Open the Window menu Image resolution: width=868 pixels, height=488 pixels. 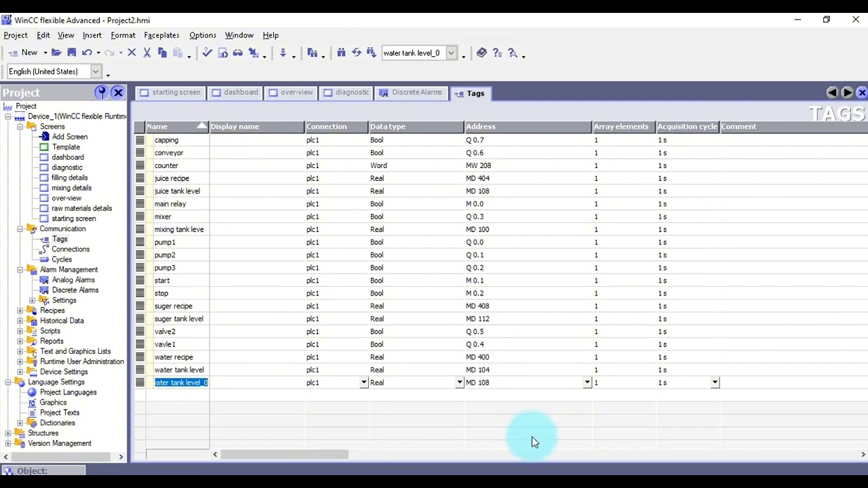pos(239,35)
